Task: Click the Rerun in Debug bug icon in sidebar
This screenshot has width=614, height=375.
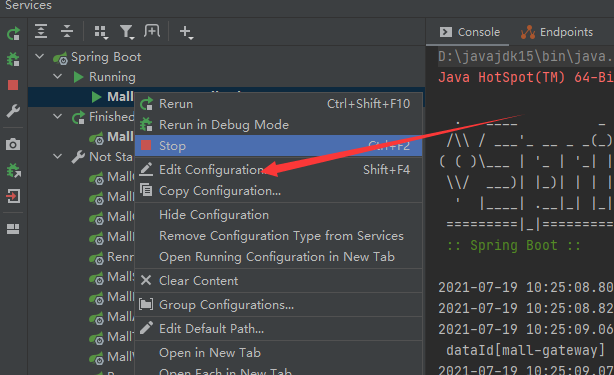Action: pyautogui.click(x=13, y=59)
